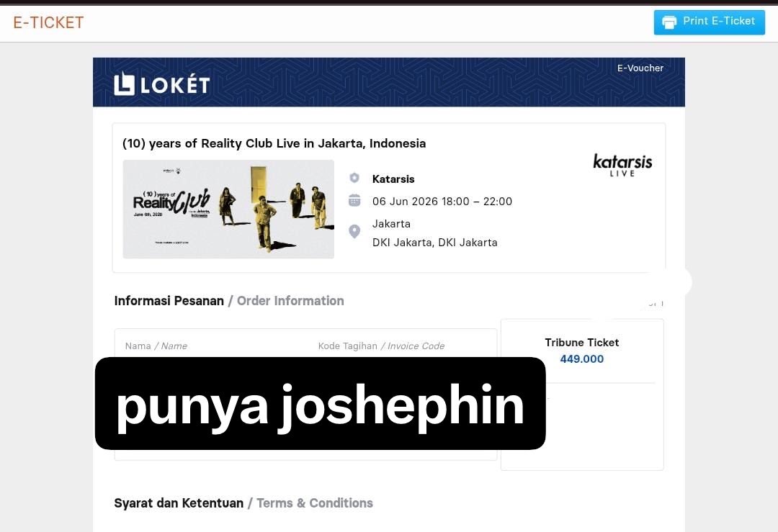Click the Informasi Pesanan / Order Information heading
The width and height of the screenshot is (778, 532).
(x=229, y=301)
